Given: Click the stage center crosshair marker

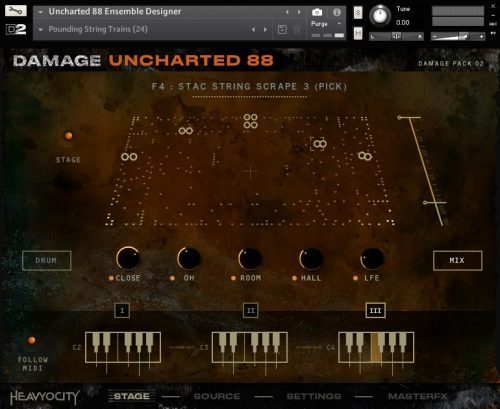Looking at the screenshot, I should (x=250, y=172).
